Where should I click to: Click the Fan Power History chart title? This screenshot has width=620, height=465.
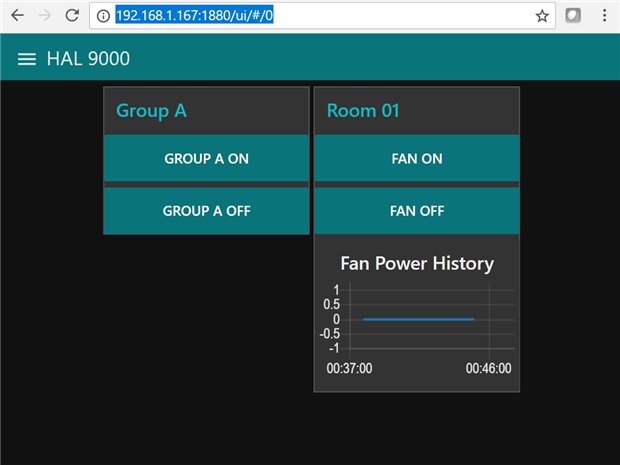[417, 264]
